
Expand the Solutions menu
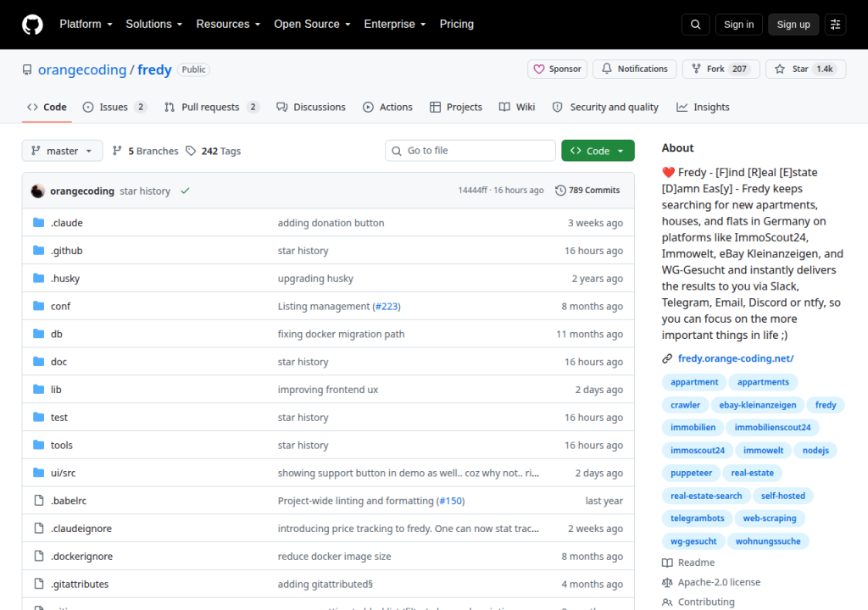coord(154,25)
